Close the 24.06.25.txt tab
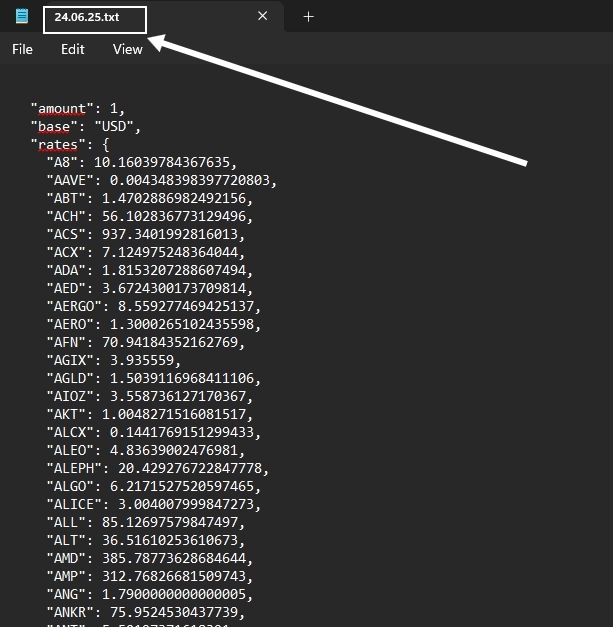This screenshot has height=627, width=613. coord(263,17)
